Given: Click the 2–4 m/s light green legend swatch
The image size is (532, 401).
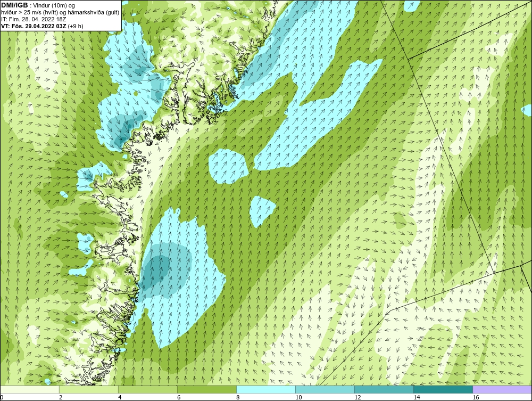Looking at the screenshot, I should (88, 389).
